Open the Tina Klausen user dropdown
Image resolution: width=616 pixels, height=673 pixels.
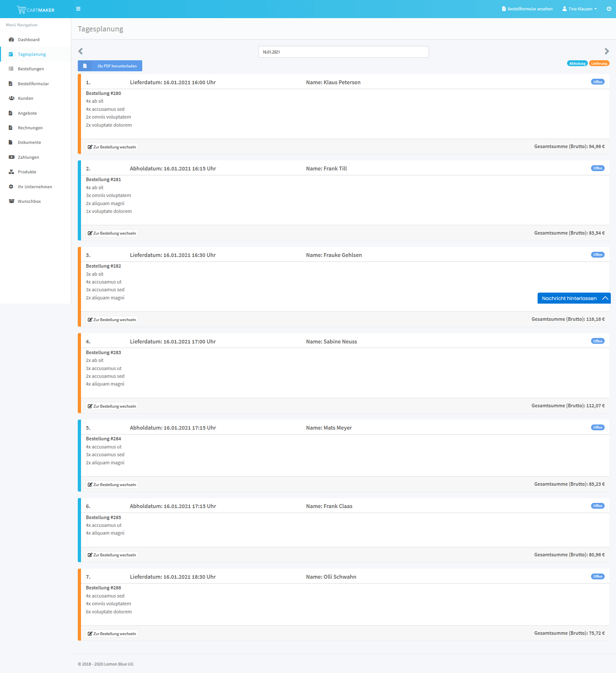click(x=580, y=9)
